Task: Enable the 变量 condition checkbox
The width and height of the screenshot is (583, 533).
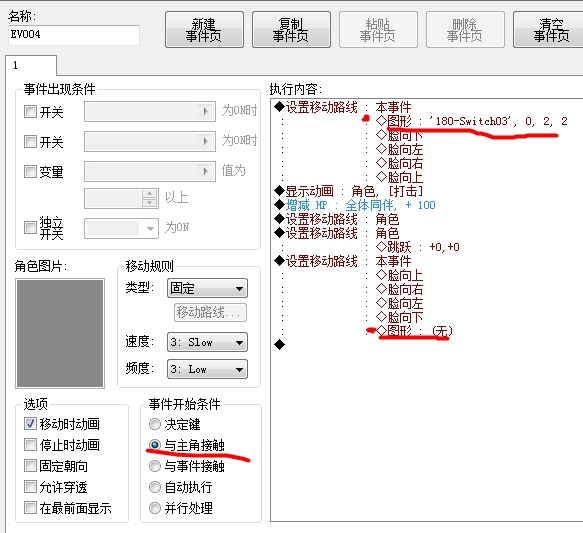Action: coord(30,172)
